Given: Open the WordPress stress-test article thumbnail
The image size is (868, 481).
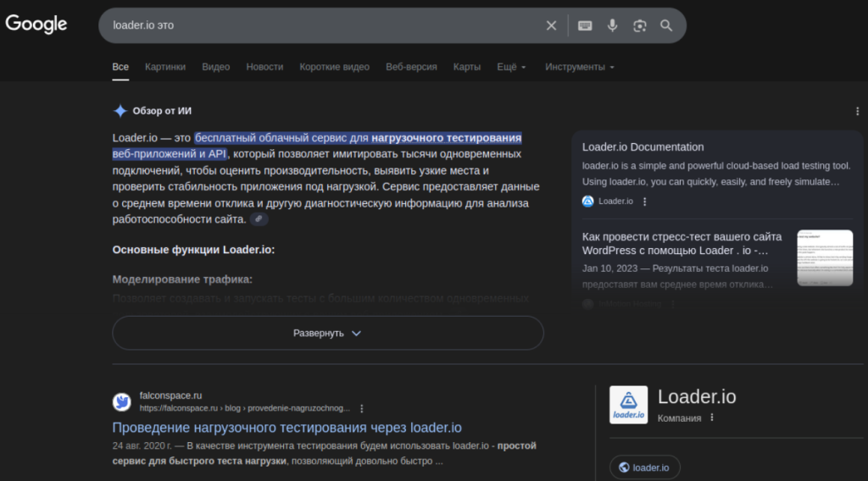Looking at the screenshot, I should coord(824,258).
